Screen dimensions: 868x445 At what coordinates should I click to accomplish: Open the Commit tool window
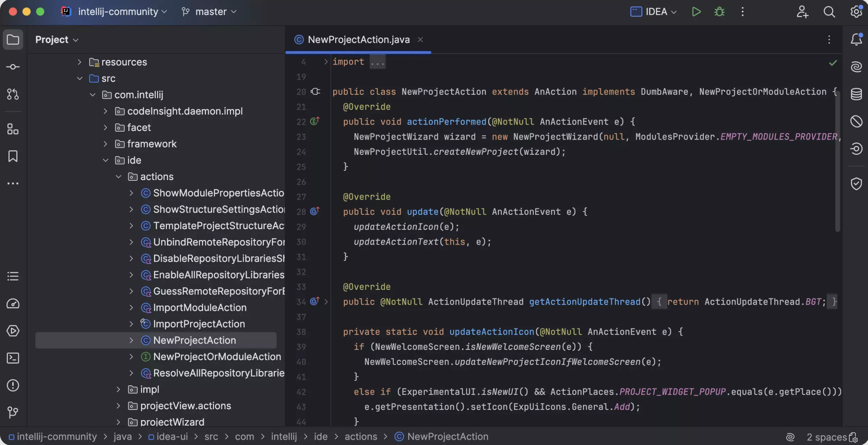pyautogui.click(x=13, y=67)
